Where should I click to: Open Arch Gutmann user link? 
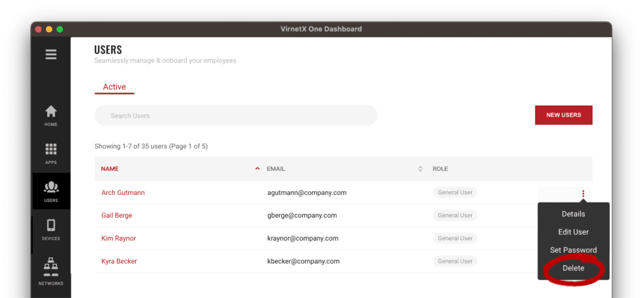pyautogui.click(x=123, y=192)
